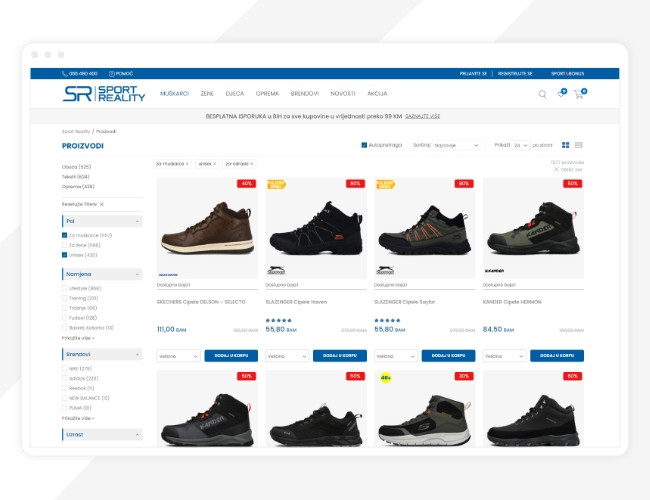Switch to the compact grid view icon
The width and height of the screenshot is (650, 500).
[579, 145]
